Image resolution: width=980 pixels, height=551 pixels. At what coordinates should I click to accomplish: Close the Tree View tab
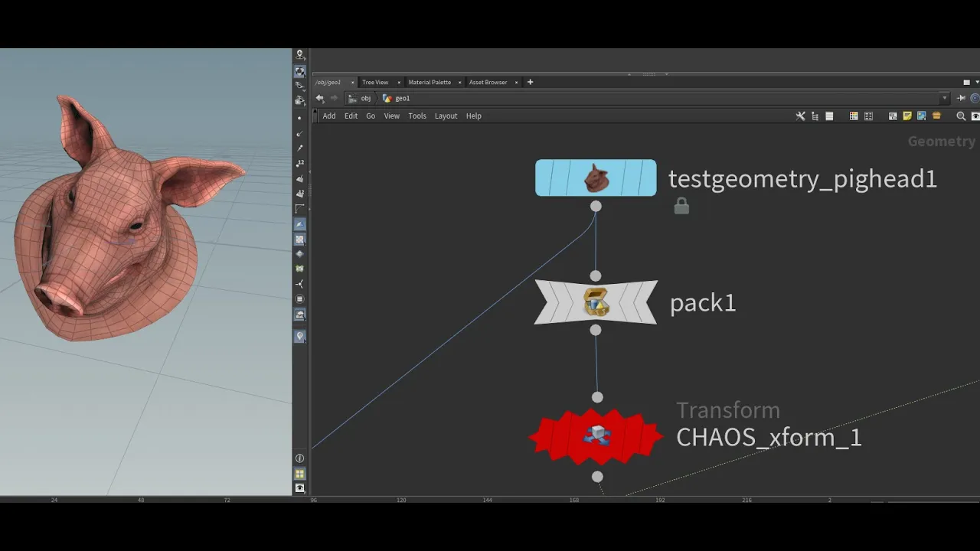tap(399, 82)
